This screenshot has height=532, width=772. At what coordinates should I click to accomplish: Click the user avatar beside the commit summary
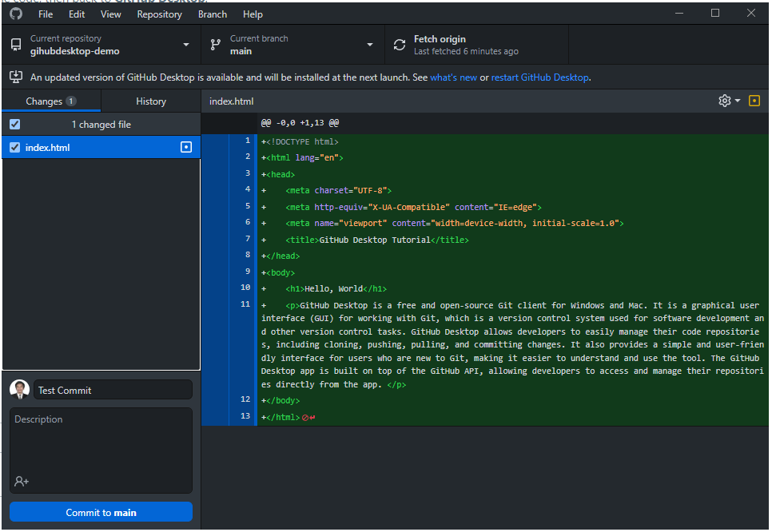coord(20,389)
